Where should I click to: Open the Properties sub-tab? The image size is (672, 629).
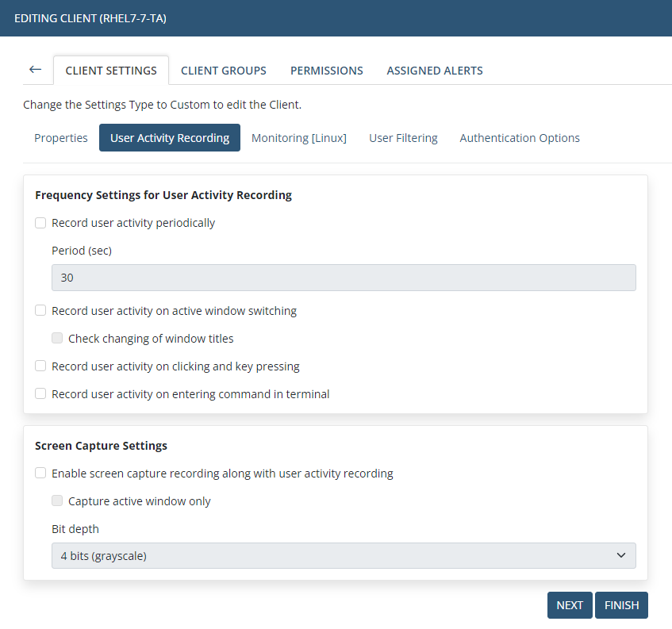tap(61, 138)
